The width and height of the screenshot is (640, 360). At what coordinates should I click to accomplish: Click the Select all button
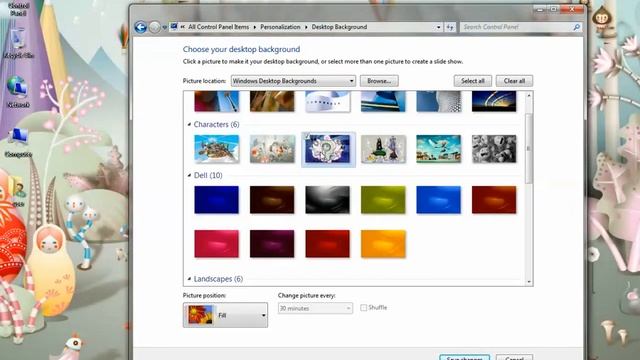coord(473,81)
